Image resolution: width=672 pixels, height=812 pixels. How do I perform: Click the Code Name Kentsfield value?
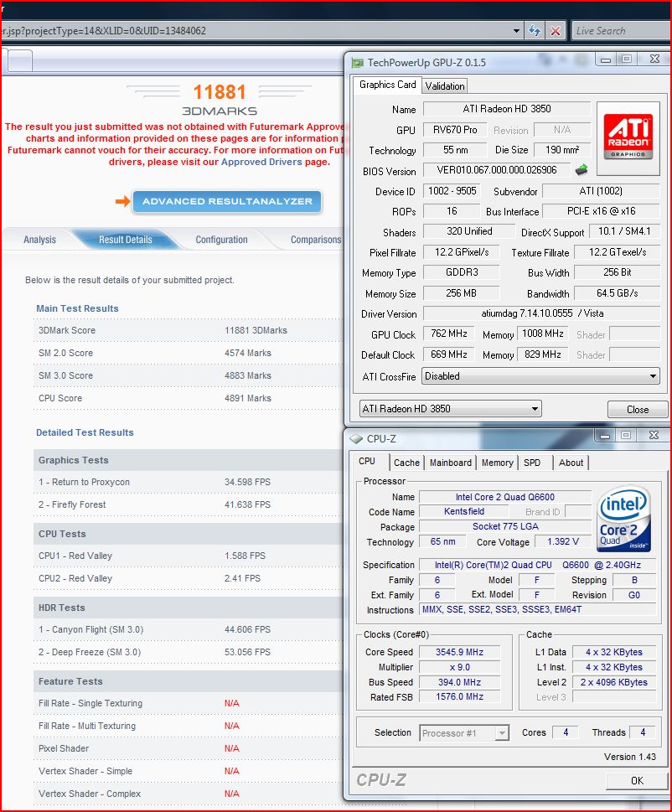click(464, 511)
